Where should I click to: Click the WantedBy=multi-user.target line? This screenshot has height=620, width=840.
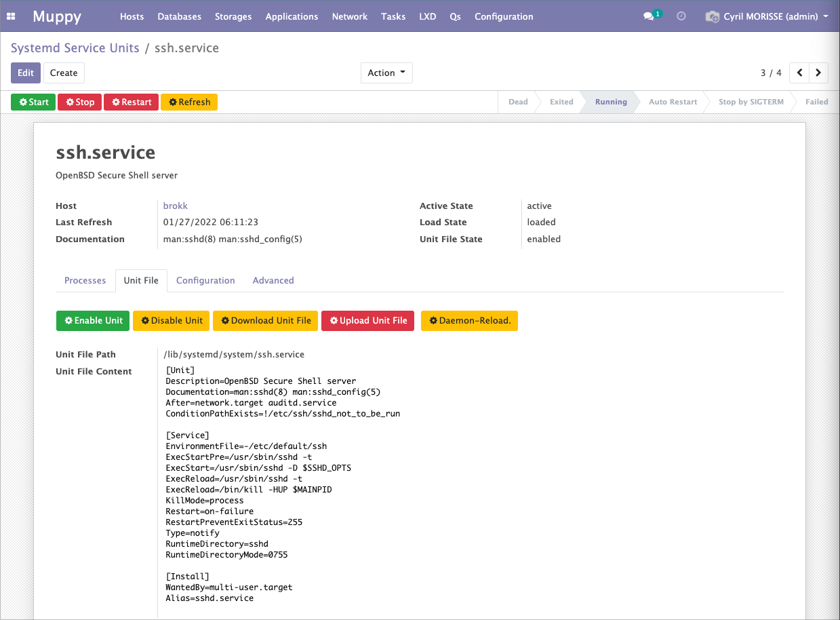[x=229, y=587]
